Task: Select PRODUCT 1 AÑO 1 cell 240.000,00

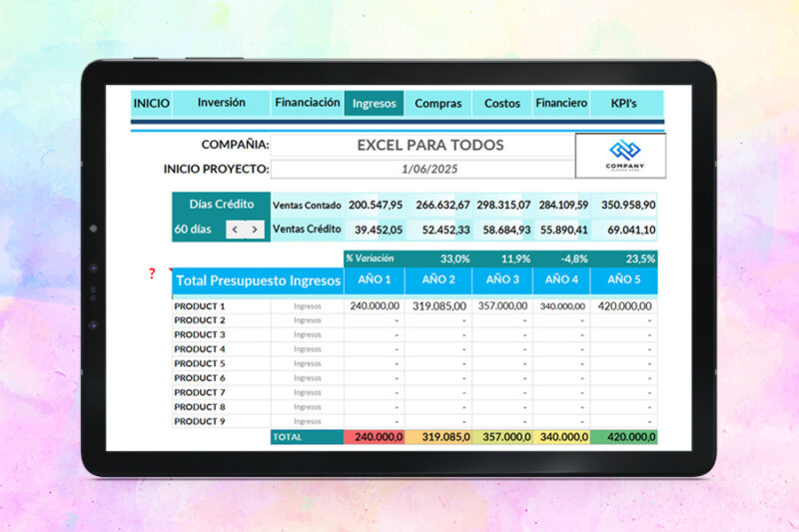Action: [375, 306]
